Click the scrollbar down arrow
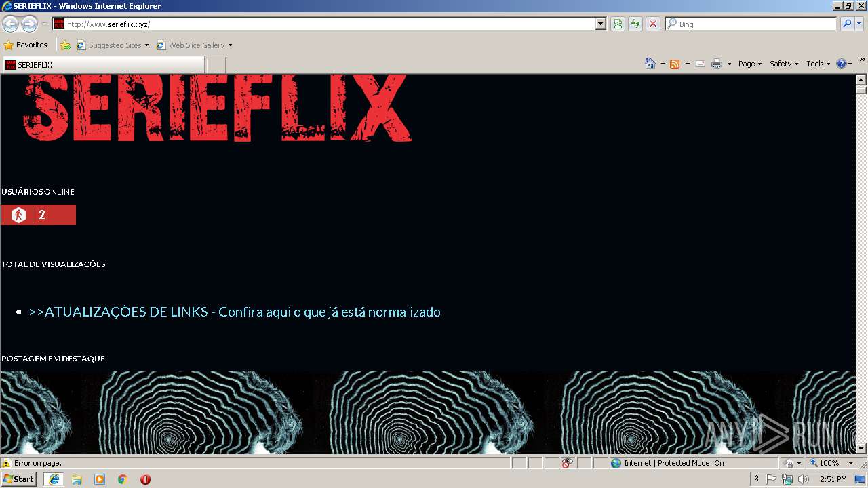 point(861,449)
